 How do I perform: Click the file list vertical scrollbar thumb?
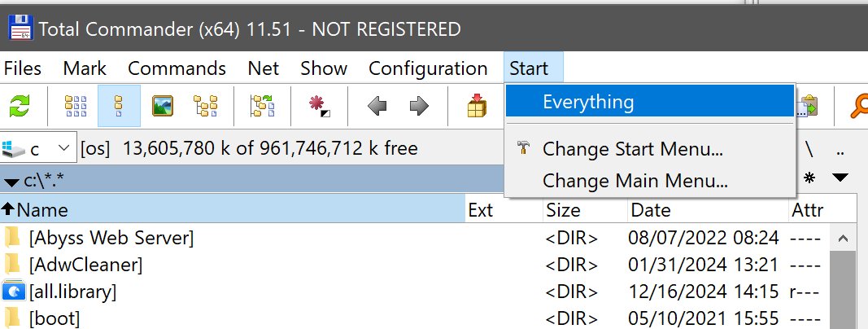[x=843, y=290]
